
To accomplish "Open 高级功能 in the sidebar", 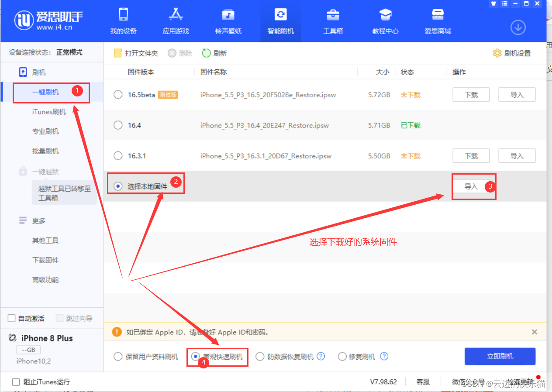I will 45,280.
